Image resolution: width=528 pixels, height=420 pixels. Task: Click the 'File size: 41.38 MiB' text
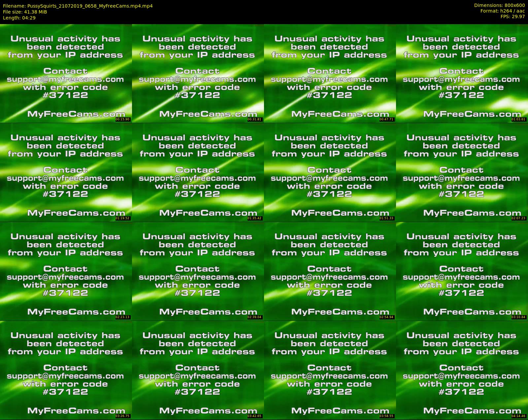[x=25, y=12]
